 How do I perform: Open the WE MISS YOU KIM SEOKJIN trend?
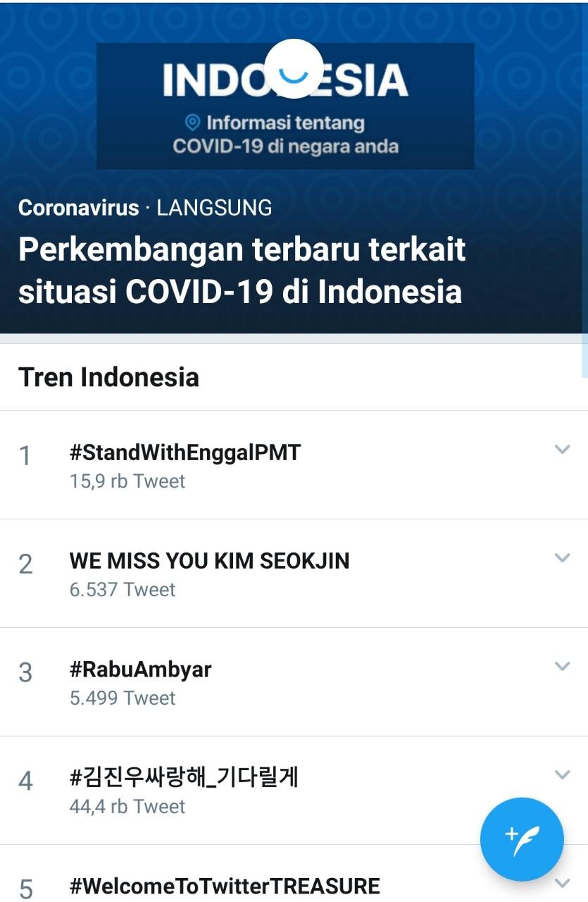(x=209, y=561)
